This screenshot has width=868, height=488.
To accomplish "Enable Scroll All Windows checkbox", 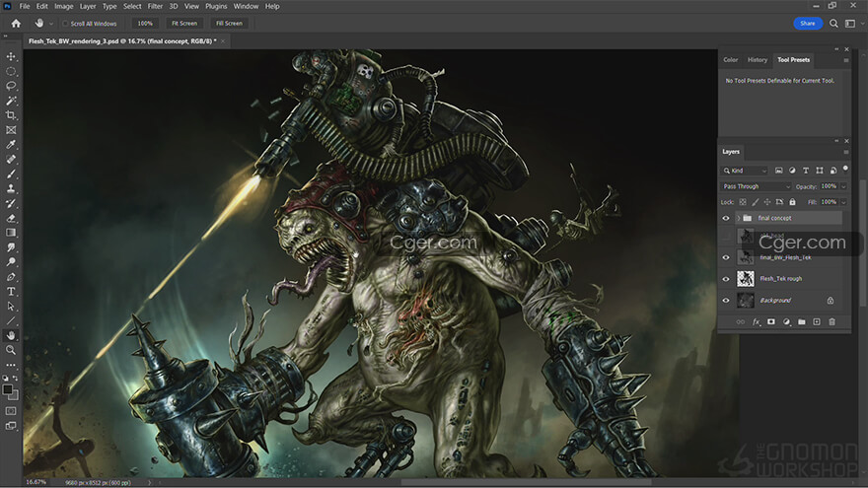I will click(65, 24).
